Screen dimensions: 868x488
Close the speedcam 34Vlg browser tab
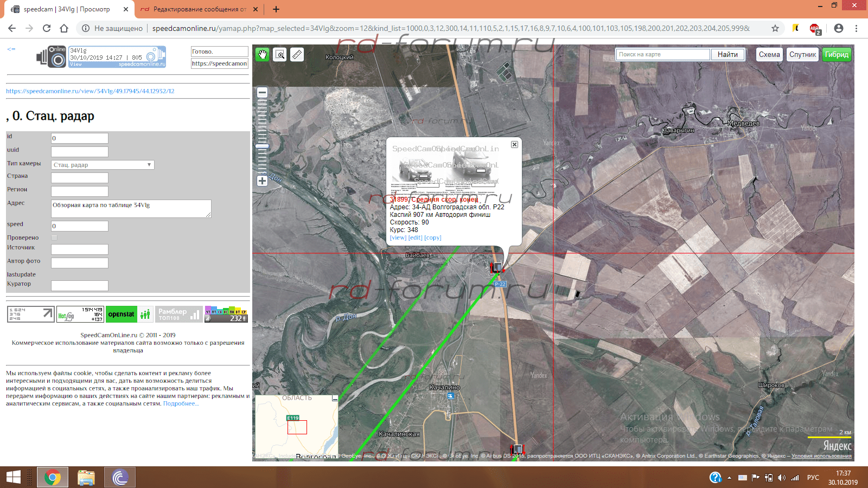click(126, 9)
